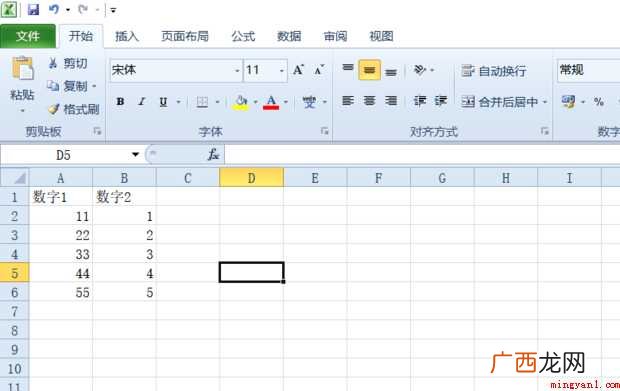Click the phonetic guide (文) icon
Image resolution: width=620 pixels, height=391 pixels.
click(x=309, y=102)
